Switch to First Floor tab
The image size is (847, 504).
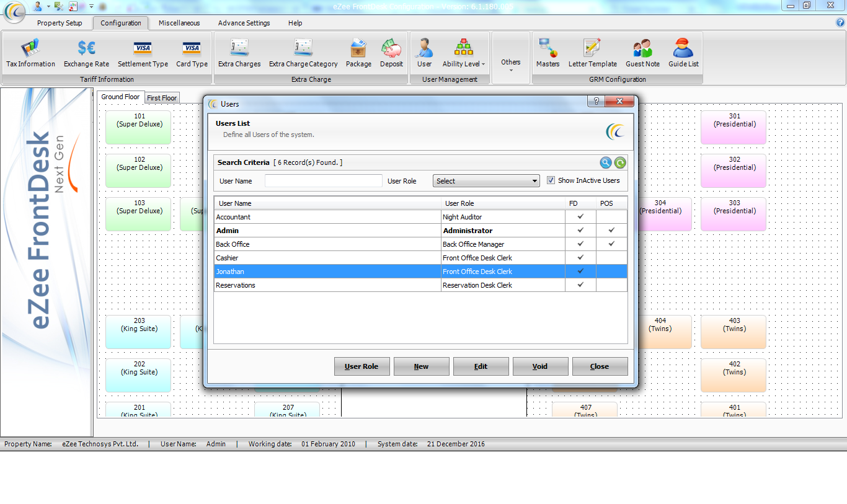pos(162,98)
